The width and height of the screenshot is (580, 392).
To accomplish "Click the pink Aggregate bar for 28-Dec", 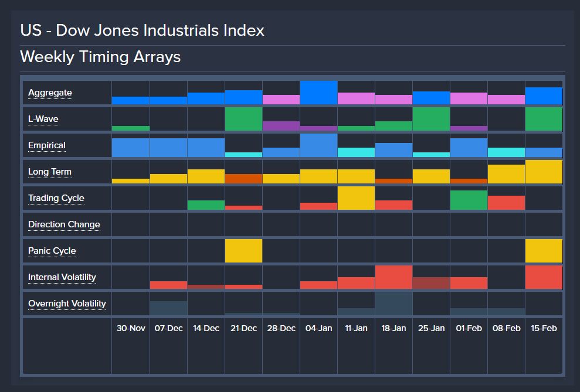I will [x=281, y=100].
